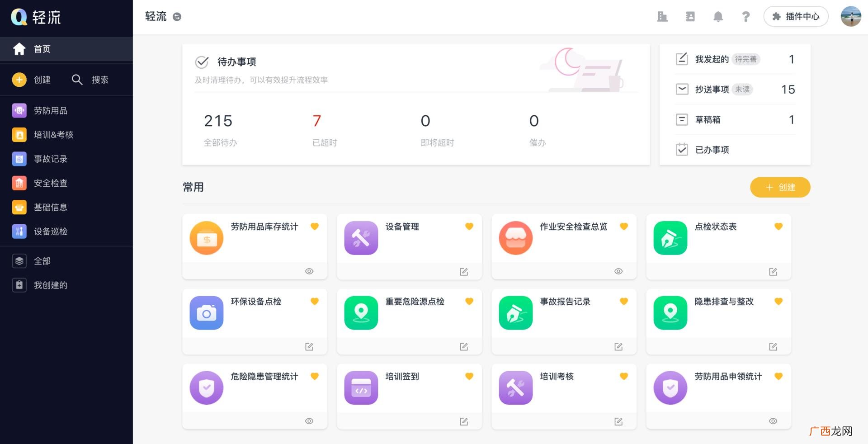Open the notifications bell
868x444 pixels.
[x=718, y=17]
